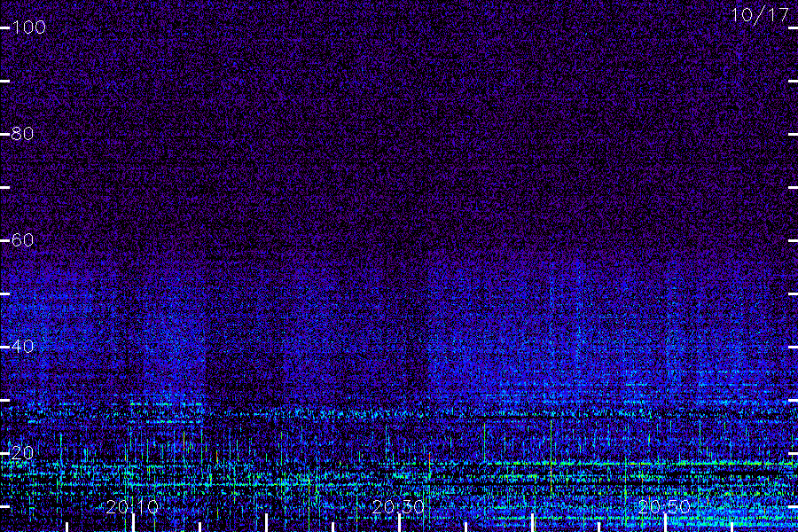Click the 20:50 time label
The height and width of the screenshot is (532, 798).
664,507
